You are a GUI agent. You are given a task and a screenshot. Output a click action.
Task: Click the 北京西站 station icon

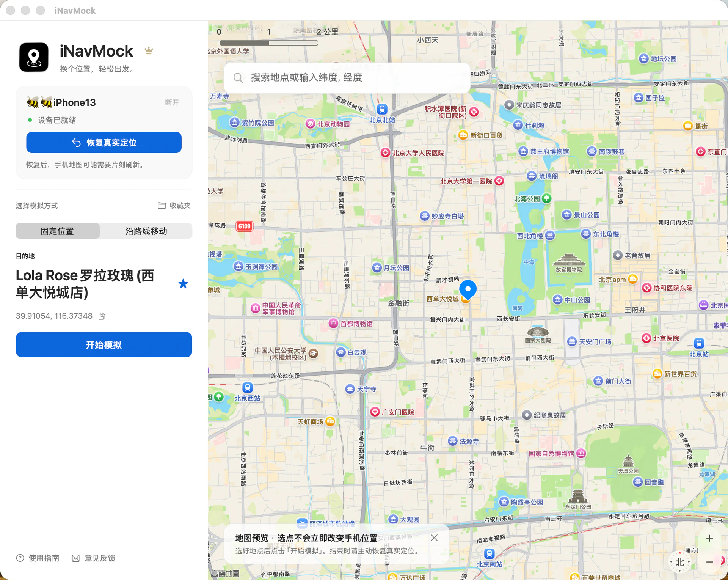click(248, 388)
